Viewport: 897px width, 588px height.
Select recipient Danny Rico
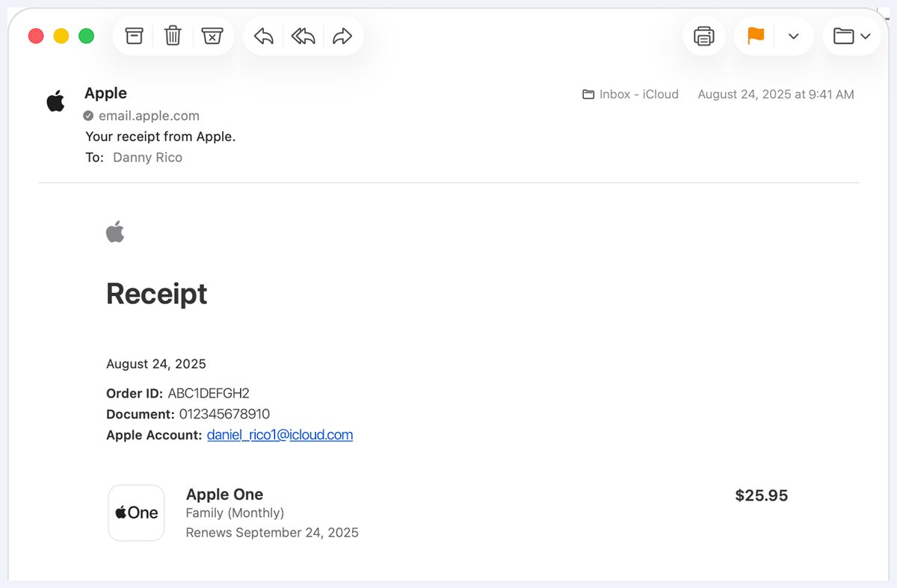point(147,158)
